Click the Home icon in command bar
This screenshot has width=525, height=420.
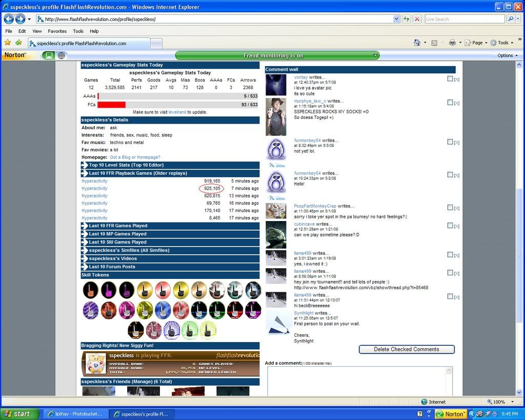tap(417, 43)
